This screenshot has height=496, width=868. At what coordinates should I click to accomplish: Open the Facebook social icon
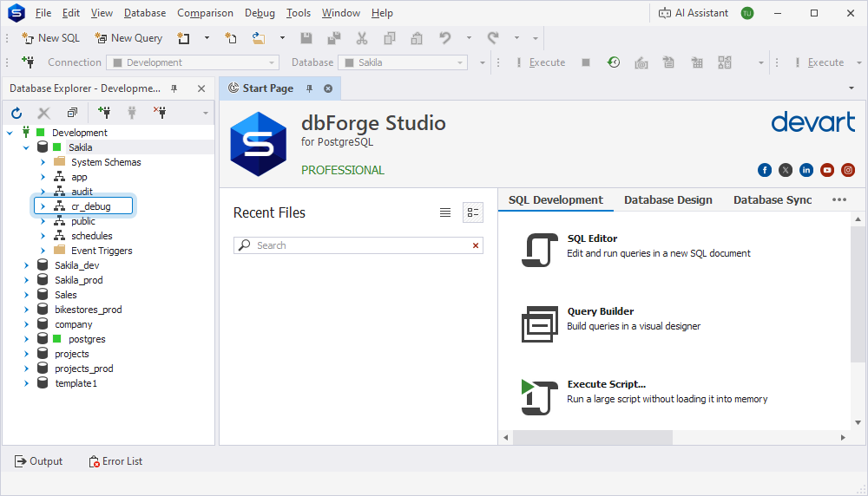coord(765,170)
